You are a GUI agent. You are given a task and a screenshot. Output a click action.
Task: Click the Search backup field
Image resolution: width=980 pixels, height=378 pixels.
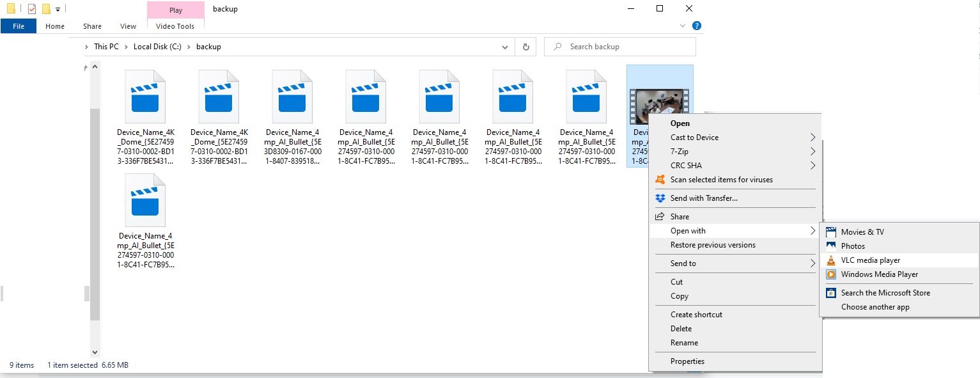pos(619,47)
